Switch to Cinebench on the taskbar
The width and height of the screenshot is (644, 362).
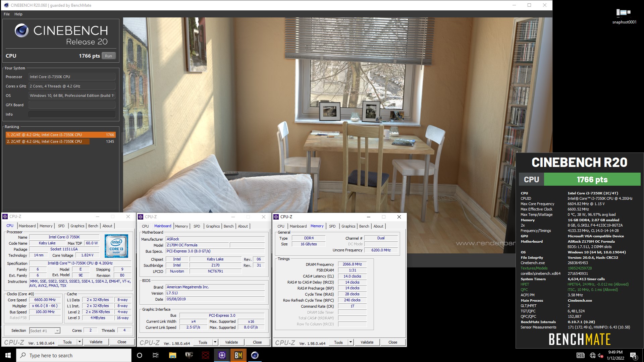tap(255, 355)
